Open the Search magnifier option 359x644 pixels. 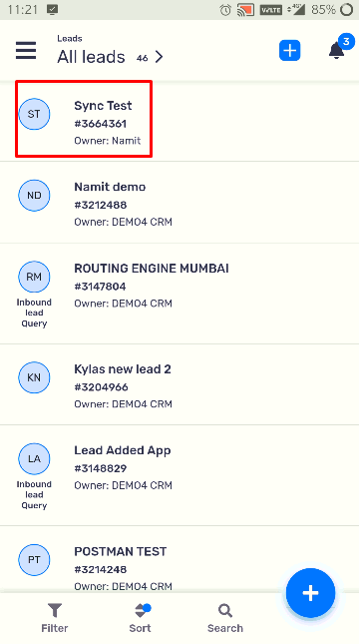225,618
